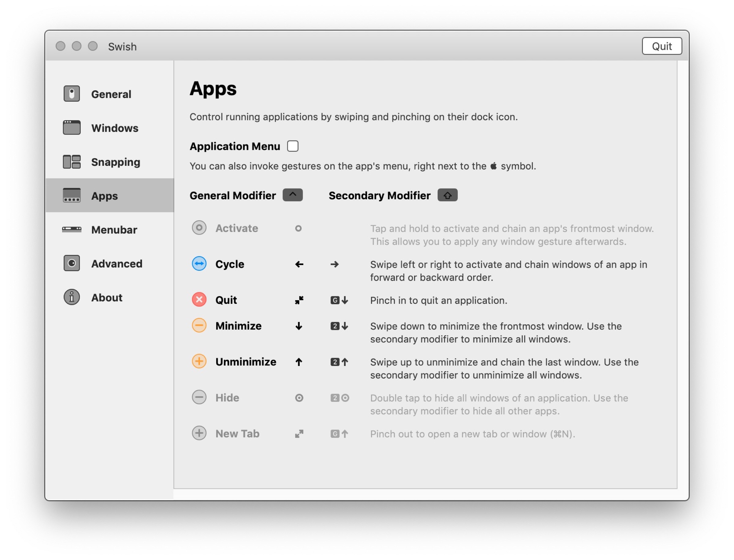Enable the grayed New Tab gesture icon
Screen dimensions: 734x560
(x=199, y=433)
